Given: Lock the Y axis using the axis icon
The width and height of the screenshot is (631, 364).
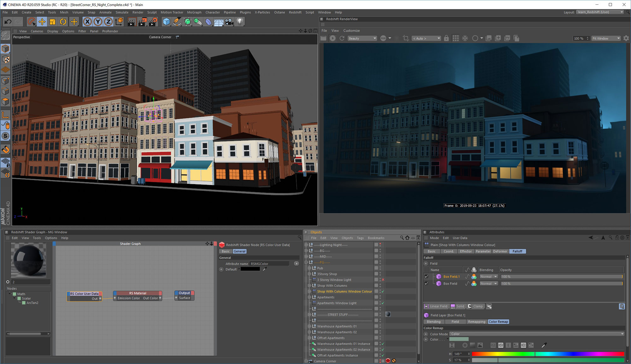Looking at the screenshot, I should (98, 21).
